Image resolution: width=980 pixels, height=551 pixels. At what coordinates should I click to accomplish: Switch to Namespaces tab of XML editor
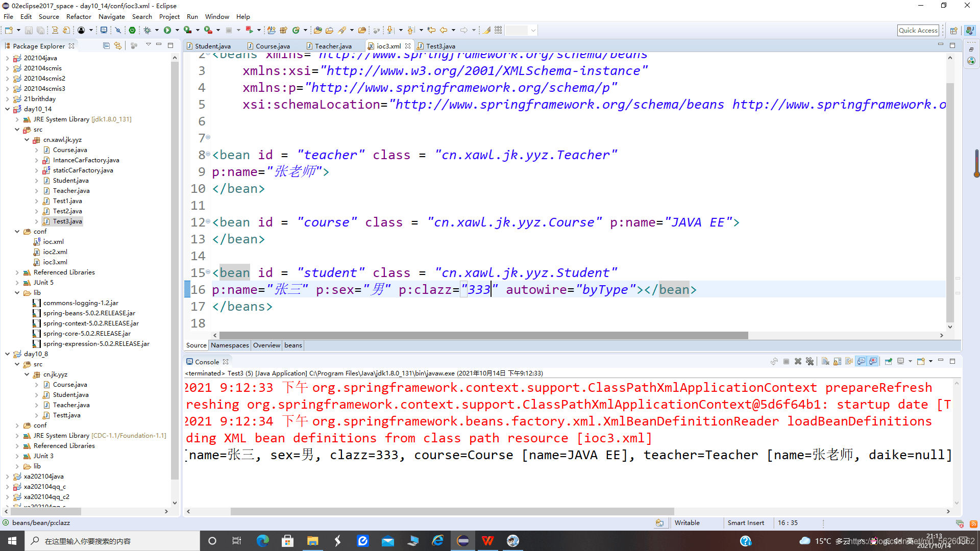(230, 345)
